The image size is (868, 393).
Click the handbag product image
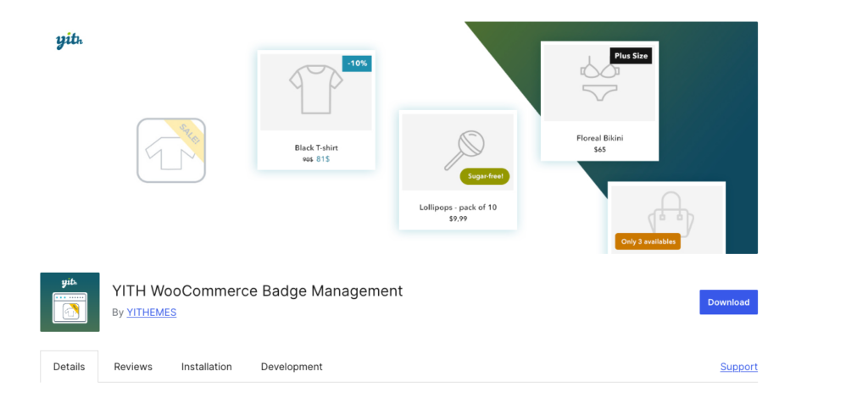(x=666, y=219)
